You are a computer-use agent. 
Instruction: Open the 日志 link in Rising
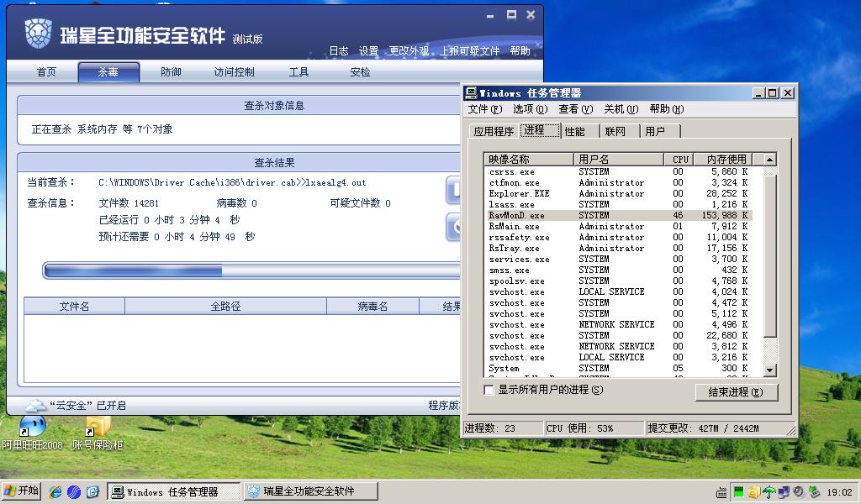339,51
